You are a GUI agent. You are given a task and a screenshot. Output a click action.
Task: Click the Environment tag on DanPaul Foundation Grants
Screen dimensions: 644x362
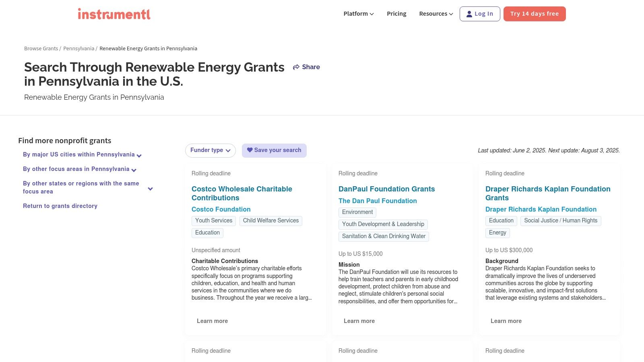pyautogui.click(x=357, y=212)
